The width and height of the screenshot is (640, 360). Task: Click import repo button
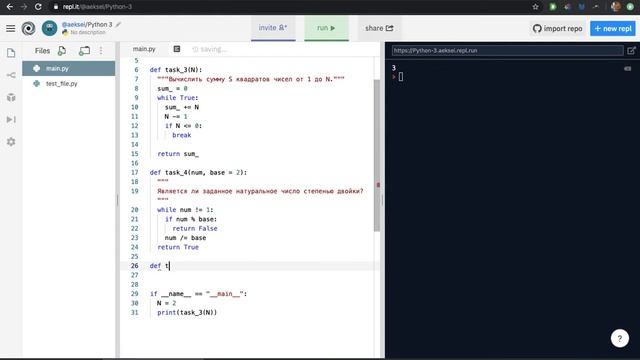click(558, 29)
